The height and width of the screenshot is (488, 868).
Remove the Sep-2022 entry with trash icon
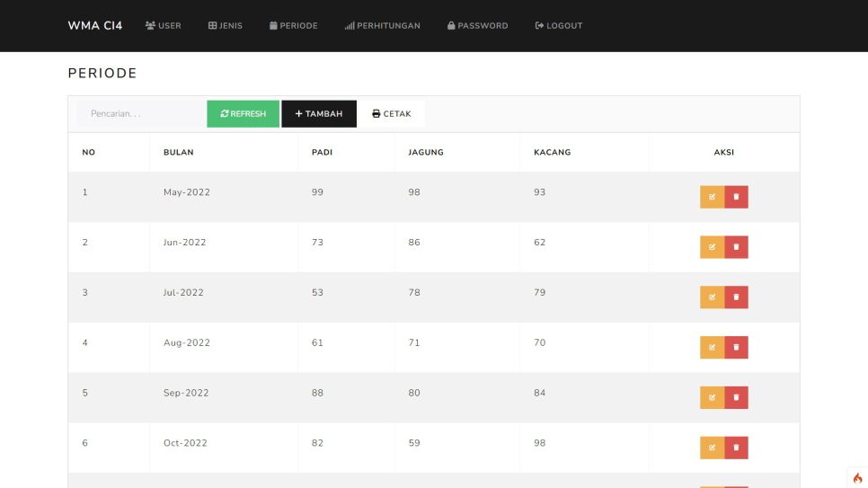pos(737,397)
